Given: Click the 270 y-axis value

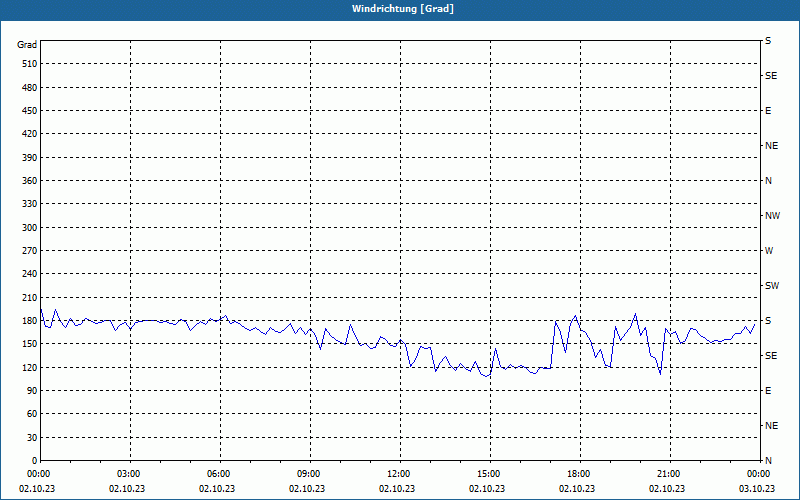Looking at the screenshot, I should (30, 251).
